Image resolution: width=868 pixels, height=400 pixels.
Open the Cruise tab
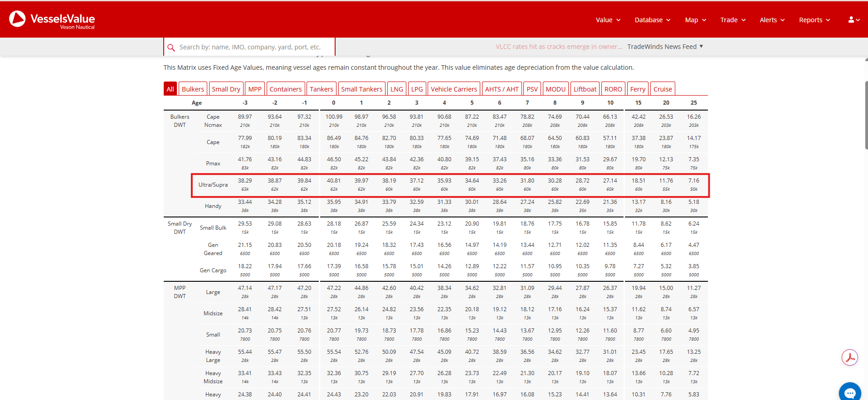coord(663,89)
